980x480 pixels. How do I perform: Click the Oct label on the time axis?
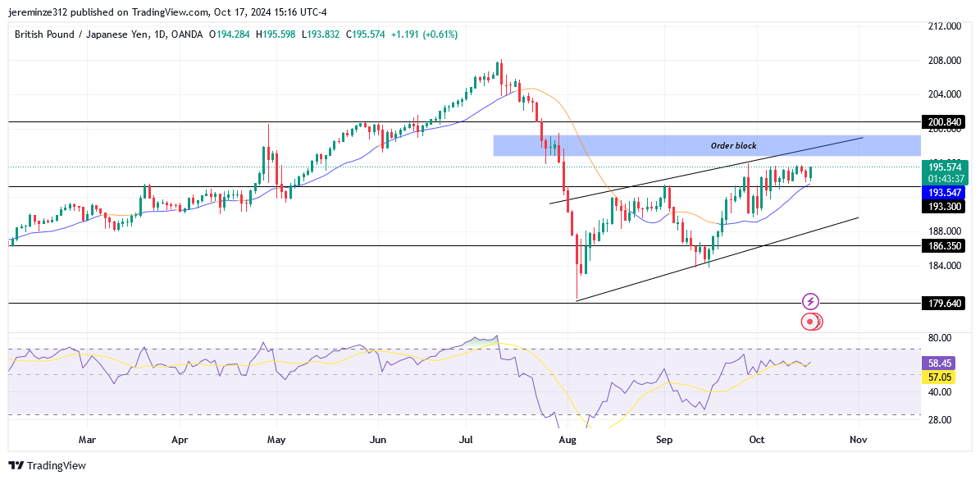pyautogui.click(x=757, y=440)
